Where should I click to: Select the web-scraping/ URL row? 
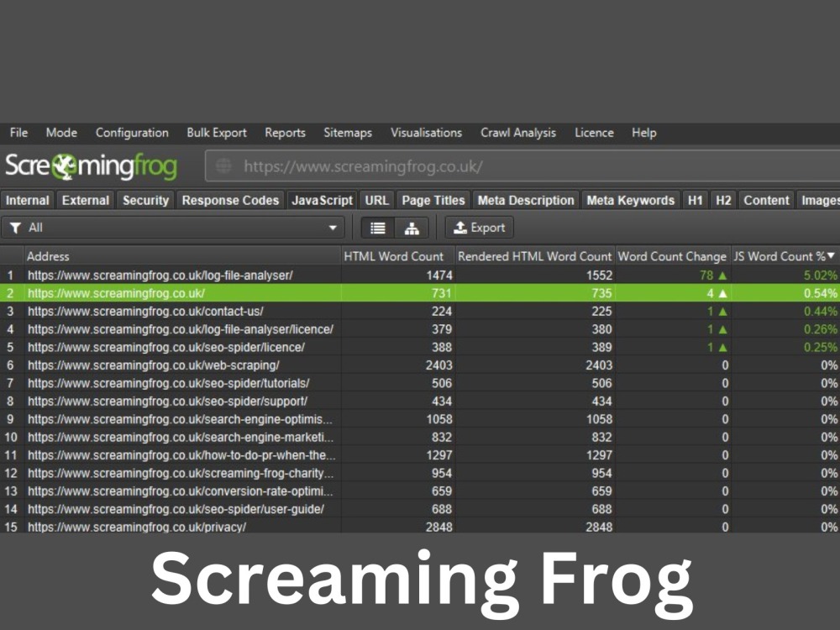[420, 365]
